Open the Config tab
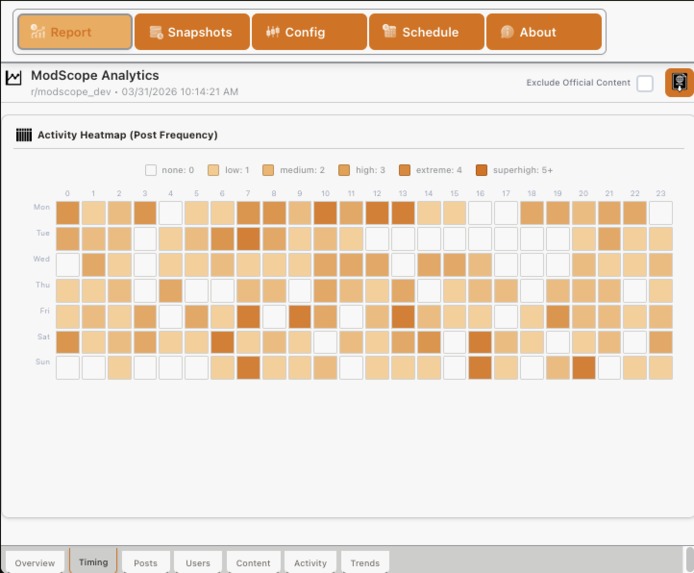This screenshot has width=694, height=573. (x=309, y=32)
